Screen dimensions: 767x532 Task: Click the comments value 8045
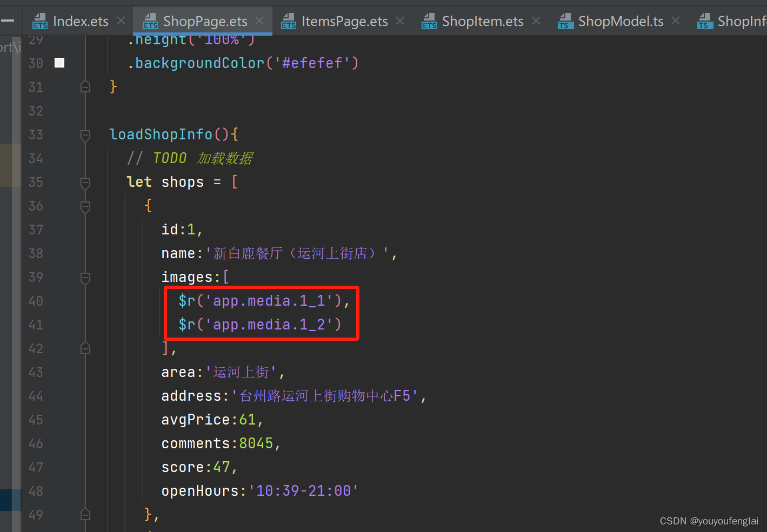pyautogui.click(x=256, y=443)
